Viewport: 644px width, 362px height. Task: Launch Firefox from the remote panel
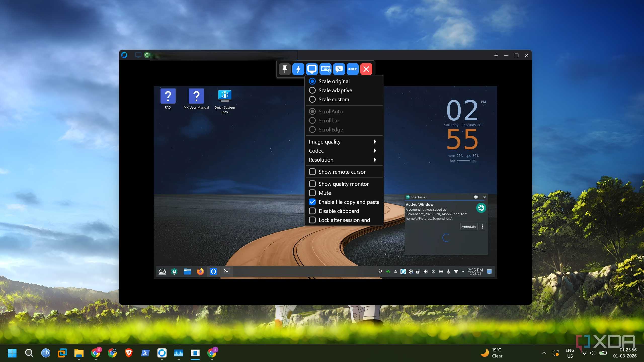(x=200, y=271)
